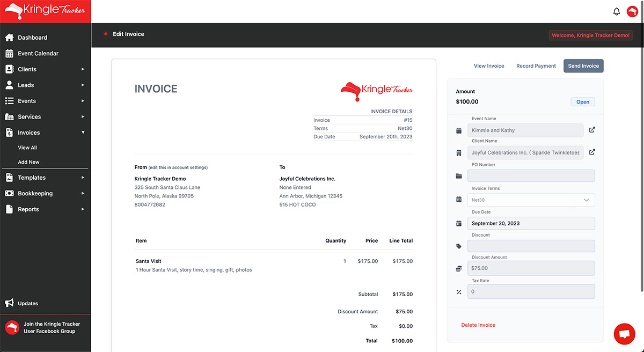Click the calendar icon beside Invoice Terms

pos(459,200)
